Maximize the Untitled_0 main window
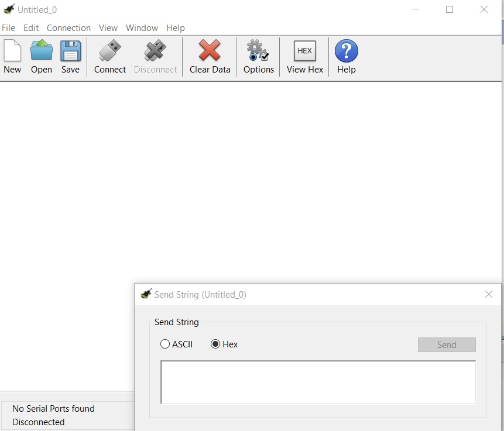504x431 pixels. tap(450, 9)
